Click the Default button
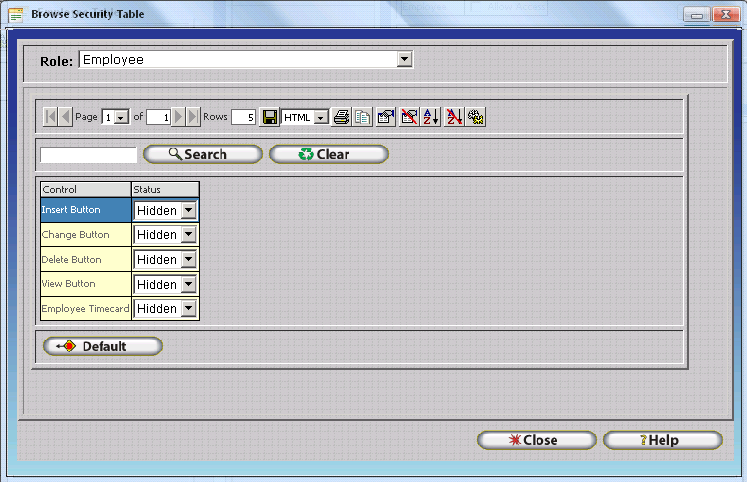Image resolution: width=747 pixels, height=482 pixels. click(x=103, y=346)
